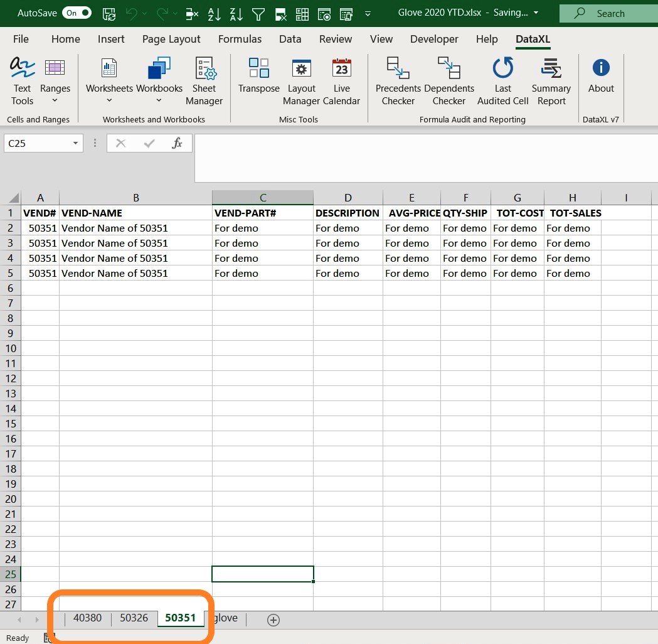
Task: Open DataXL Text Tools
Action: [x=22, y=78]
